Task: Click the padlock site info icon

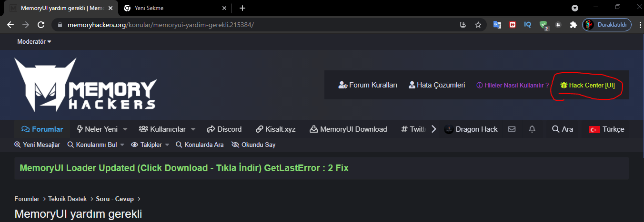Action: point(60,24)
